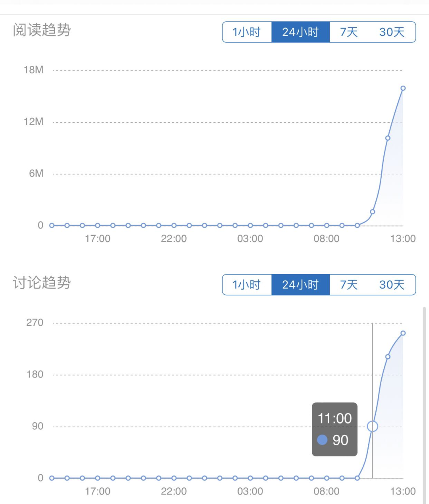Switch 讨论趋势 to 7天 view
Image resolution: width=429 pixels, height=504 pixels.
tap(349, 285)
